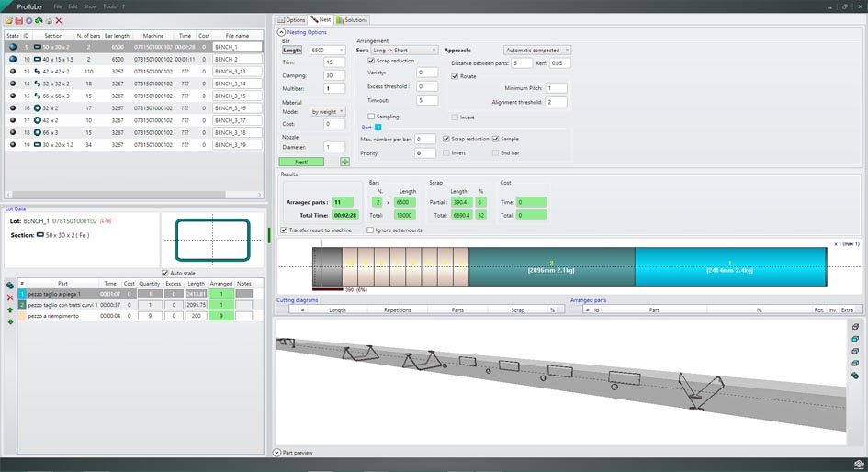
Task: Click the open folder icon in toolbar
Action: pyautogui.click(x=8, y=20)
